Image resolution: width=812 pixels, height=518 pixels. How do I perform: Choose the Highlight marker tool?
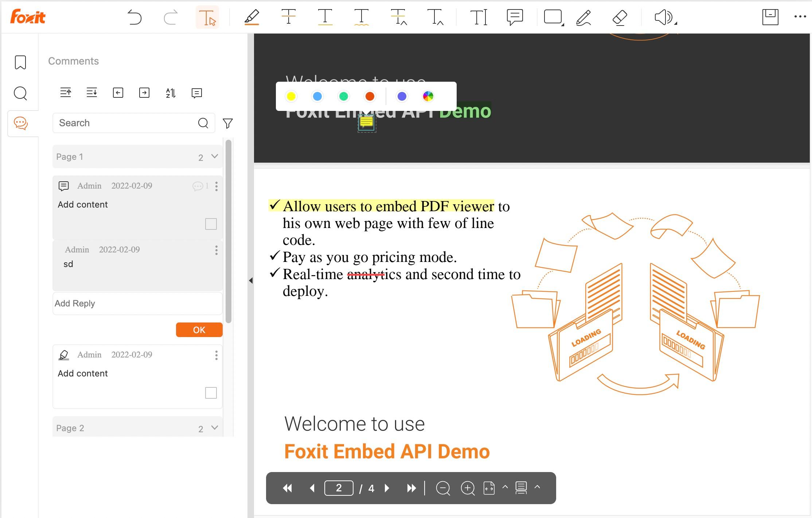pos(252,17)
